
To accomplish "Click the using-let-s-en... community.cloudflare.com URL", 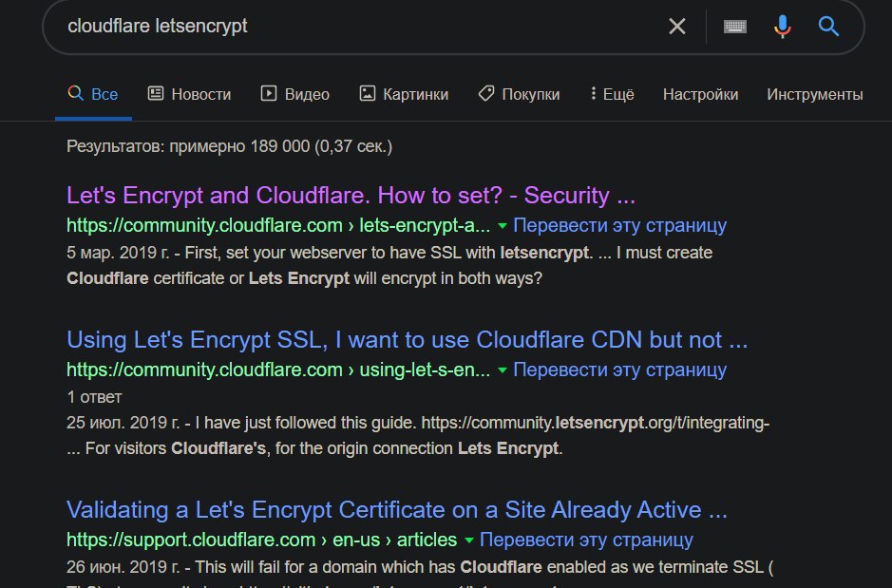I will [x=278, y=370].
